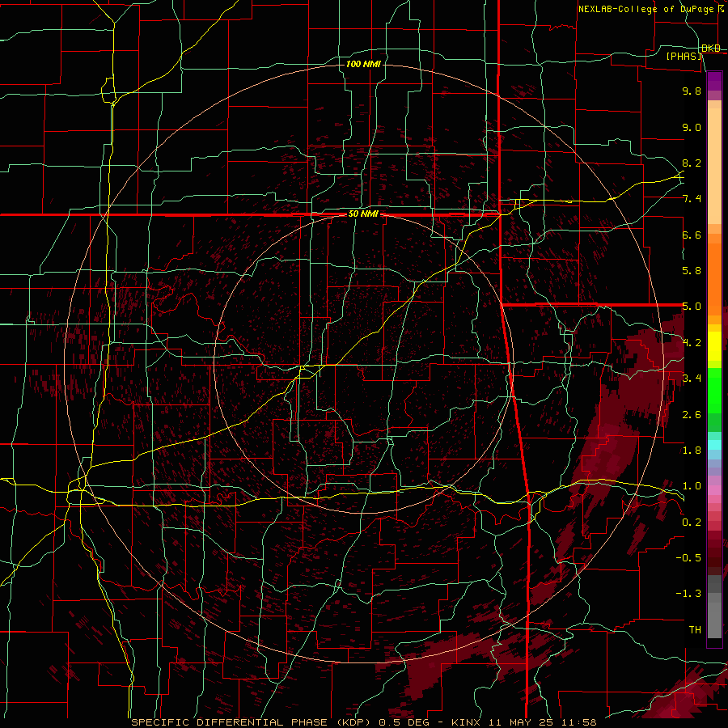
Task: Click the cyan band of color bar
Action: 714,445
